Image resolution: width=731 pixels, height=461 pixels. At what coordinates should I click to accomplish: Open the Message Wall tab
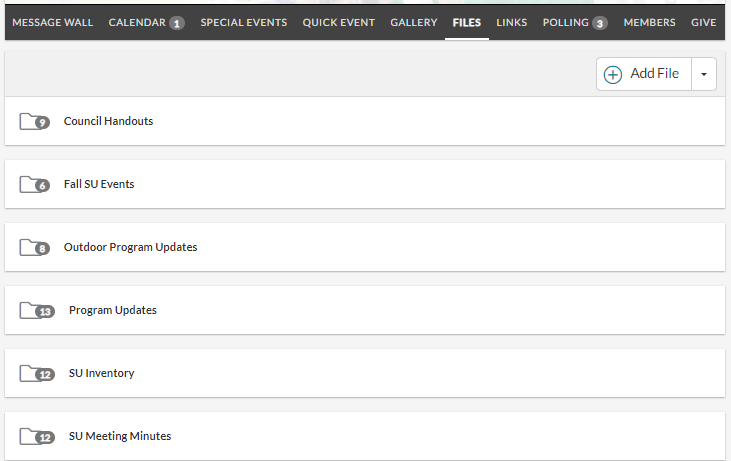click(53, 22)
